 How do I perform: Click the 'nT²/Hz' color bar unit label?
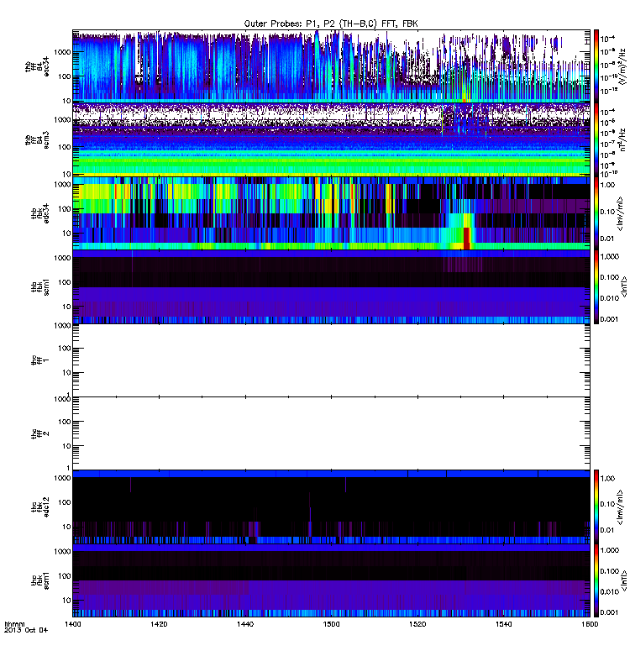pos(622,139)
